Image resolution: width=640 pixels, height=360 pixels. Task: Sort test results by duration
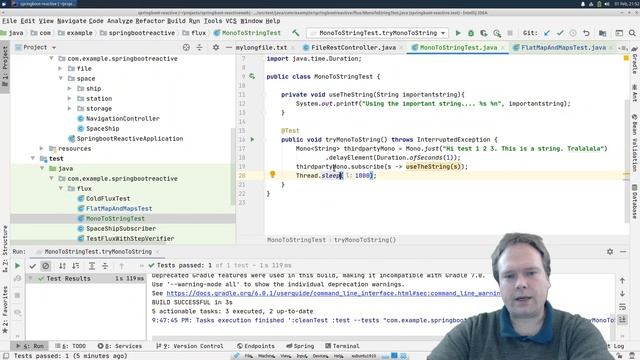pos(76,266)
